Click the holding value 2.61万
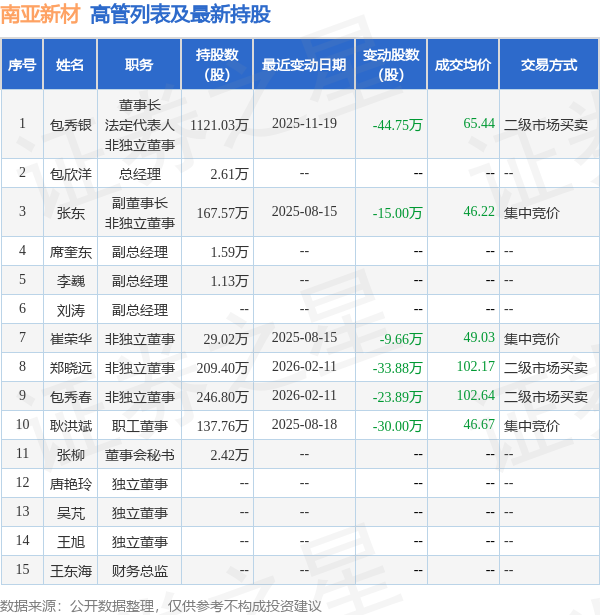 [x=229, y=174]
